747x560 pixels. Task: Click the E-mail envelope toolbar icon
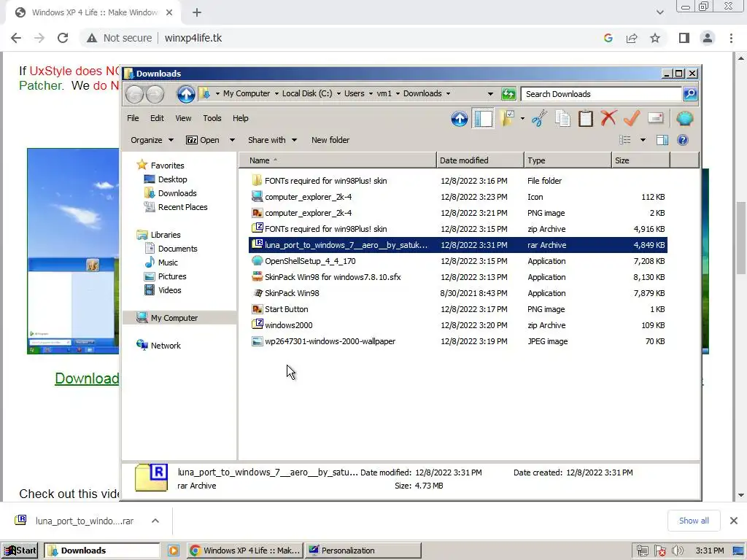point(656,118)
